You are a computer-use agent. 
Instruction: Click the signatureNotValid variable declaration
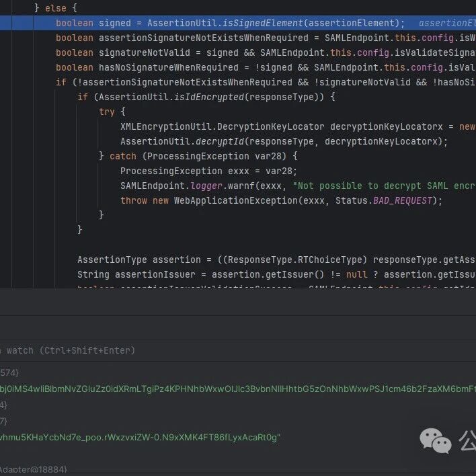coord(144,52)
